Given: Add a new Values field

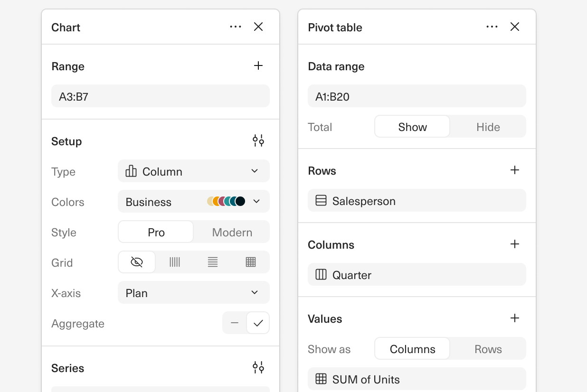Looking at the screenshot, I should pyautogui.click(x=515, y=318).
